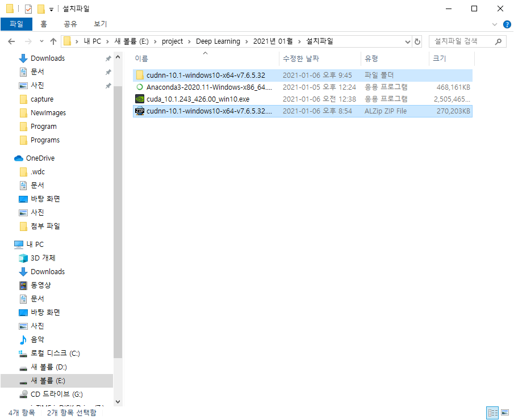Open 첨부 파일 folder under OneDrive
Viewport: 514px width, 420px height.
coord(45,226)
